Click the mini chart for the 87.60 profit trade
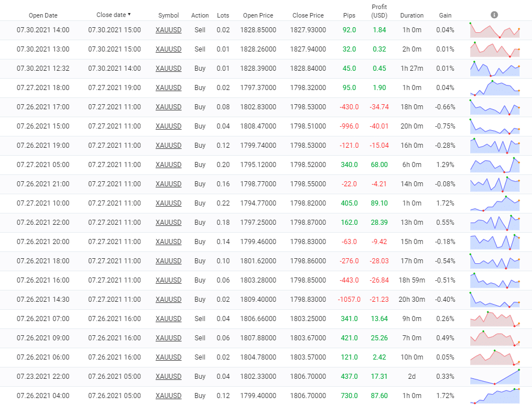This screenshot has width=532, height=406. click(495, 396)
